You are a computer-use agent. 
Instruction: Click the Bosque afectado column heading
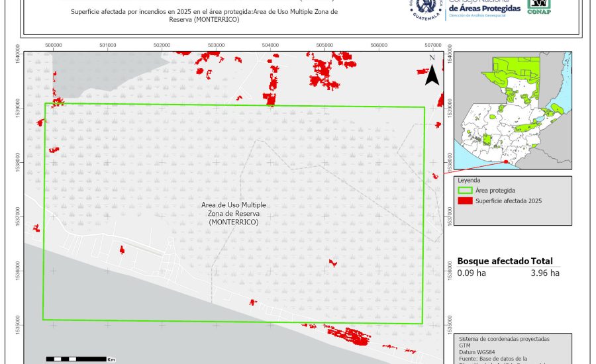pyautogui.click(x=493, y=261)
